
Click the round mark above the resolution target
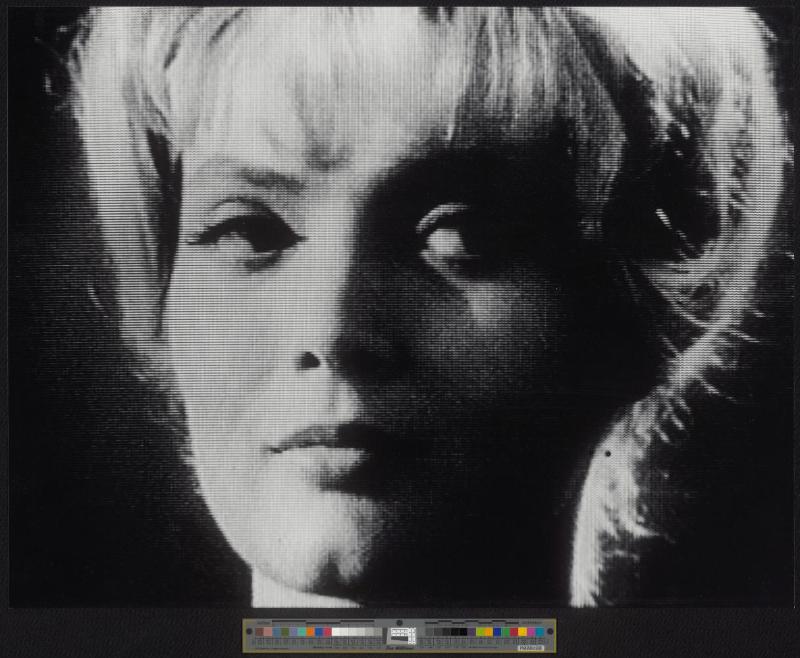[x=399, y=623]
